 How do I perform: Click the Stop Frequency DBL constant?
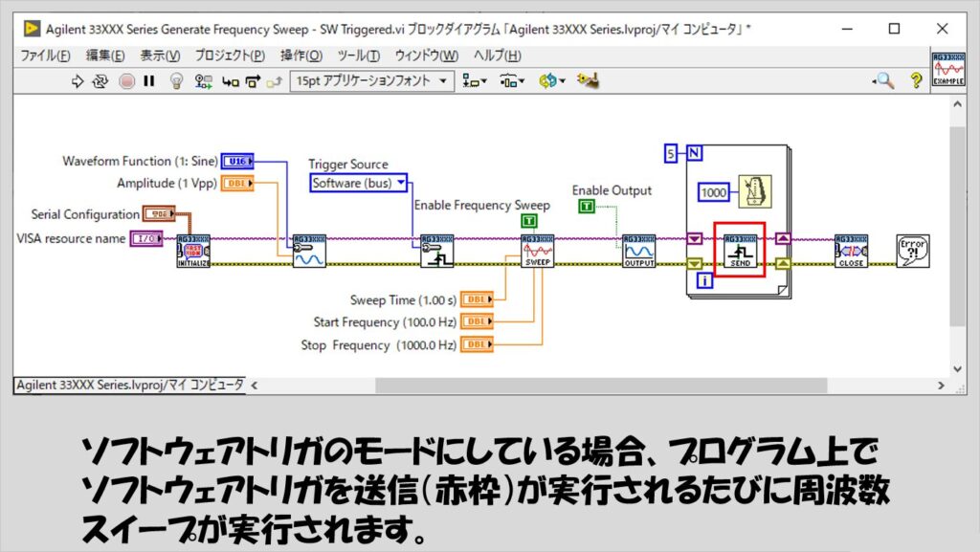[x=477, y=344]
